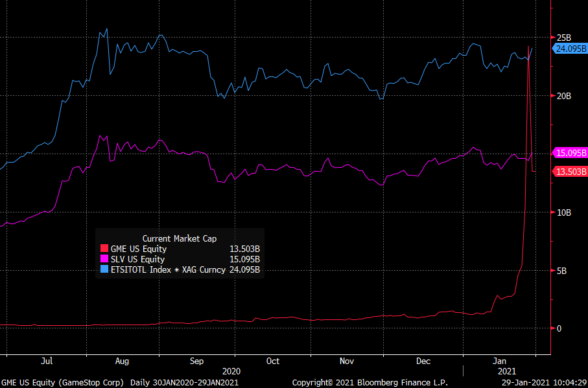Image resolution: width=588 pixels, height=388 pixels.
Task: Click the magenta 15.095B price tag on axis
Action: click(x=570, y=153)
